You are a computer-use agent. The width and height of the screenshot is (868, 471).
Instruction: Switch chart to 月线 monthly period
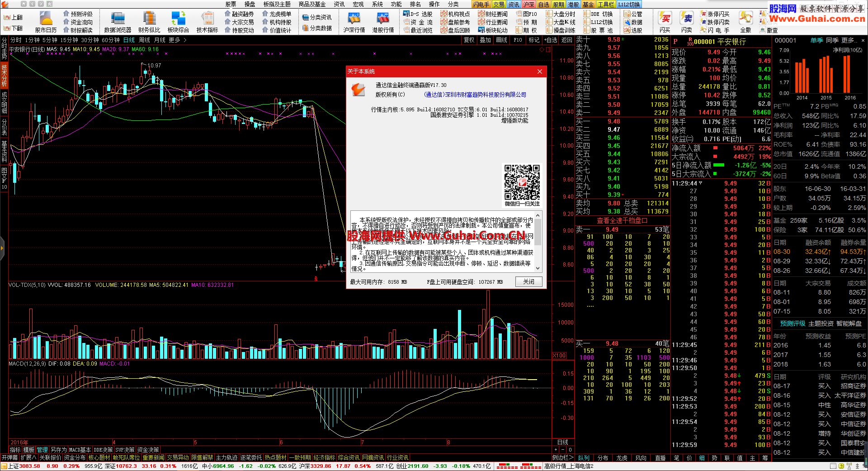160,40
